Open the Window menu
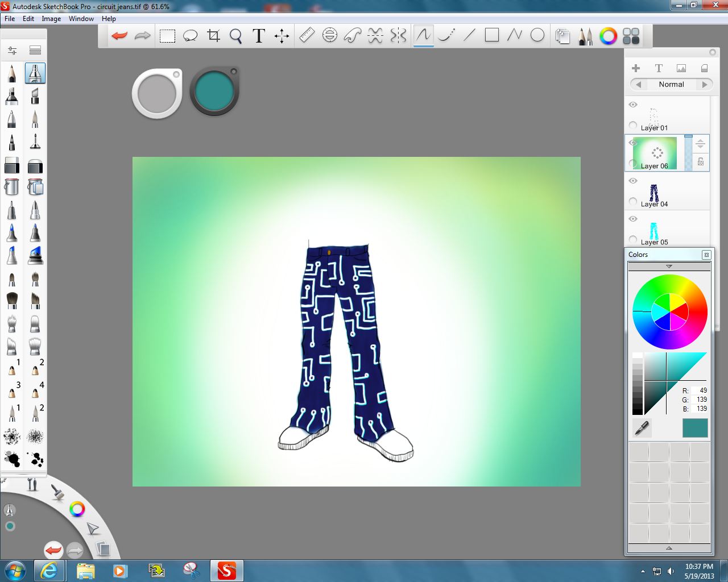The width and height of the screenshot is (728, 582). coord(81,18)
